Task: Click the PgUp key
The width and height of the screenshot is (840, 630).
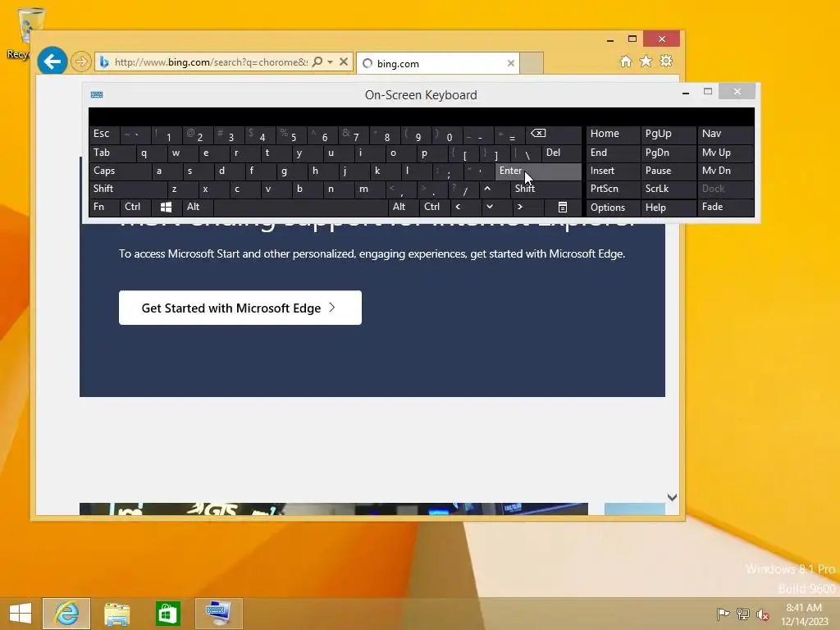Action: [x=668, y=134]
